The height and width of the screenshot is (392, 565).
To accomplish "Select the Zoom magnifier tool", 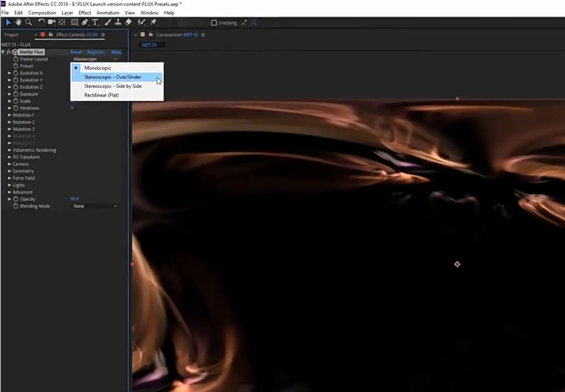I will pyautogui.click(x=29, y=22).
